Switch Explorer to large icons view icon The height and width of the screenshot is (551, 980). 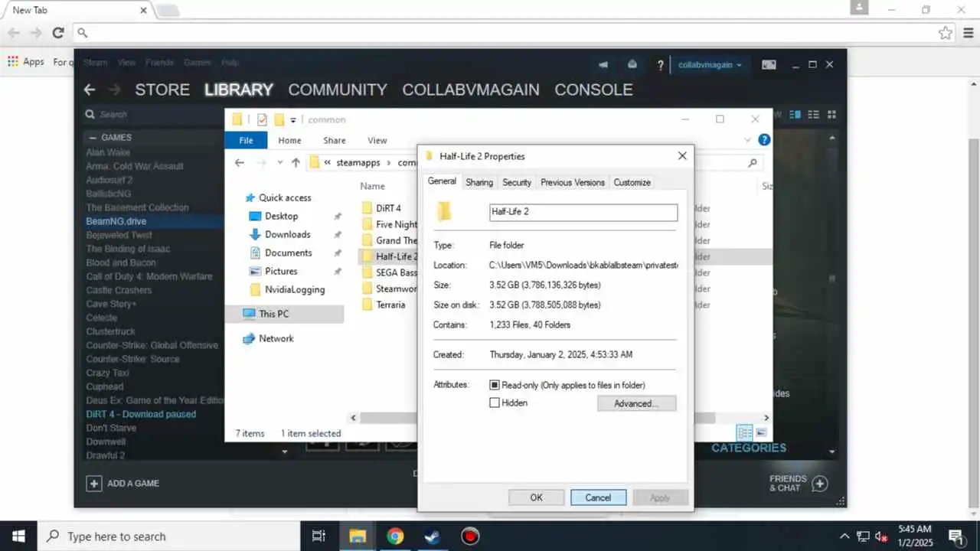point(760,433)
